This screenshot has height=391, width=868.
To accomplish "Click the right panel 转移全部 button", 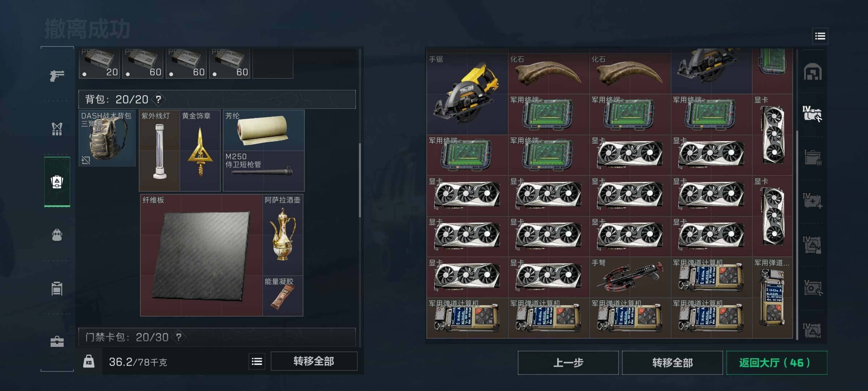I will [x=672, y=362].
